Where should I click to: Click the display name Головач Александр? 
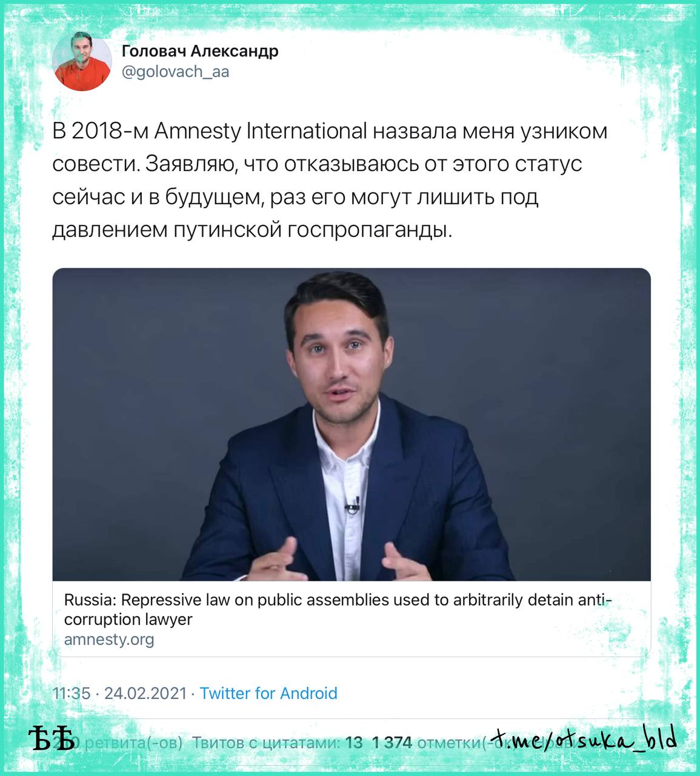pos(200,51)
